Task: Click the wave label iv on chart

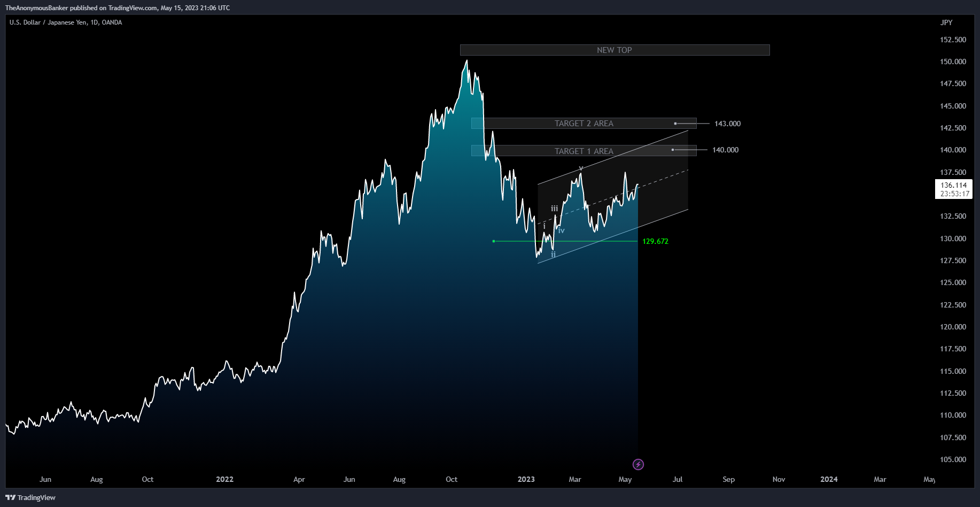Action: (561, 231)
